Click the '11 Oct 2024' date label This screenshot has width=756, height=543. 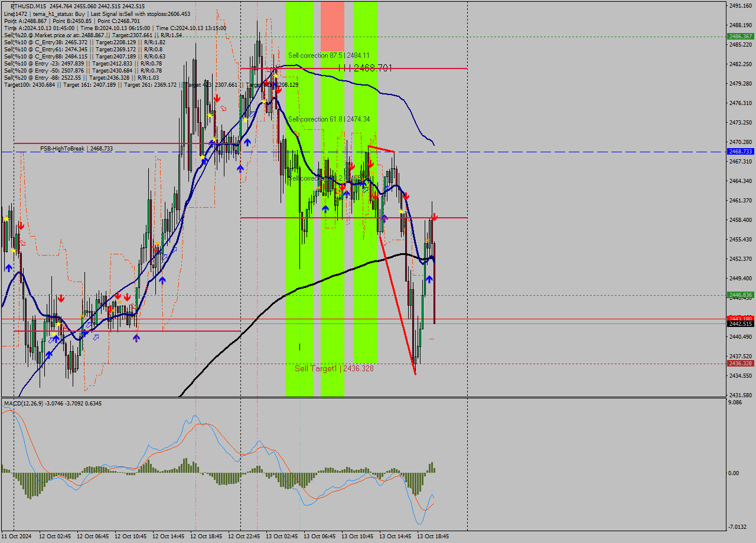[16, 537]
